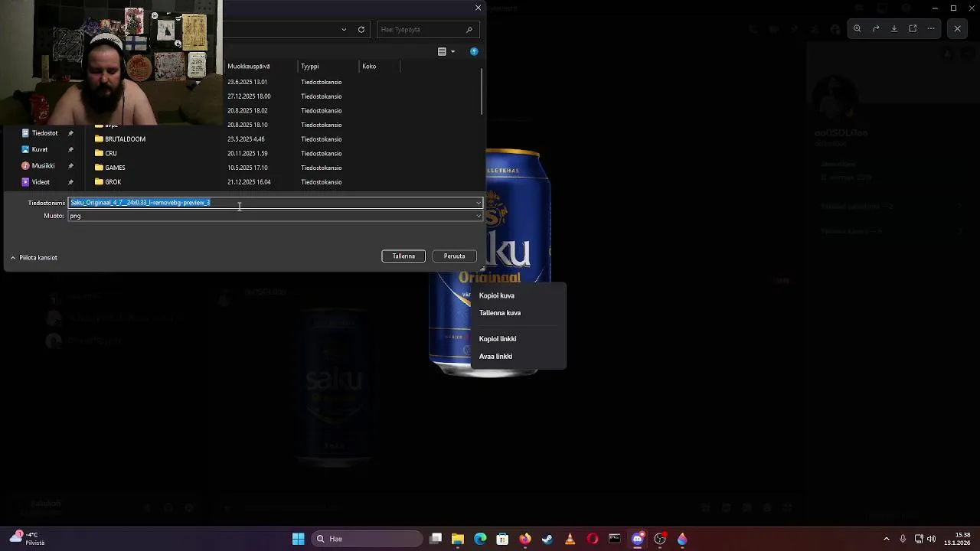Open the Tiedostonimi filename dropdown arrow
The image size is (980, 551).
[479, 203]
